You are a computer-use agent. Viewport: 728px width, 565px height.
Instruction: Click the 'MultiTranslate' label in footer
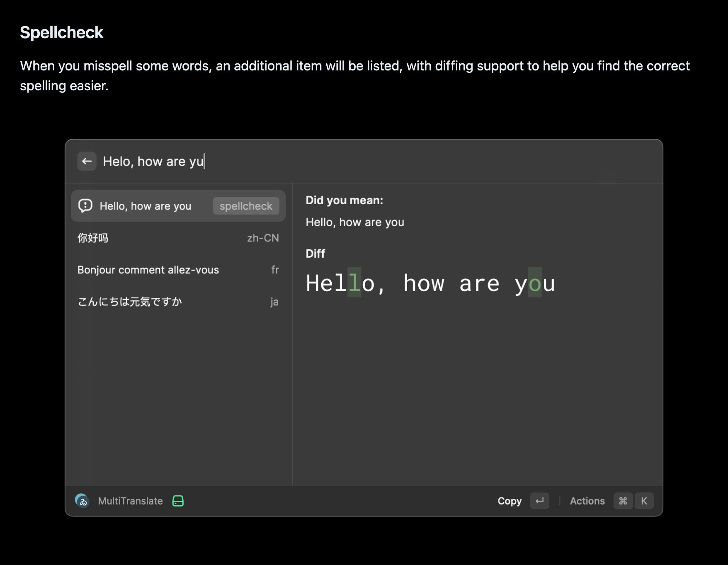[130, 501]
